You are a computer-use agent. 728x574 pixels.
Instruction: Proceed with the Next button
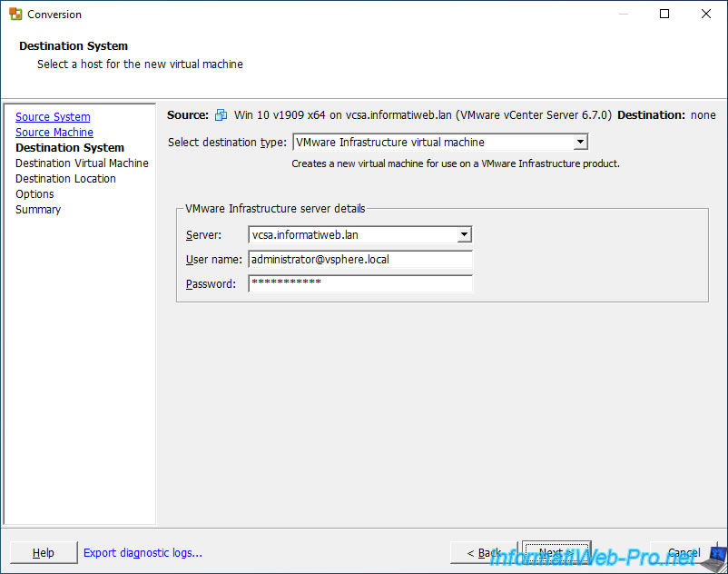coord(556,552)
